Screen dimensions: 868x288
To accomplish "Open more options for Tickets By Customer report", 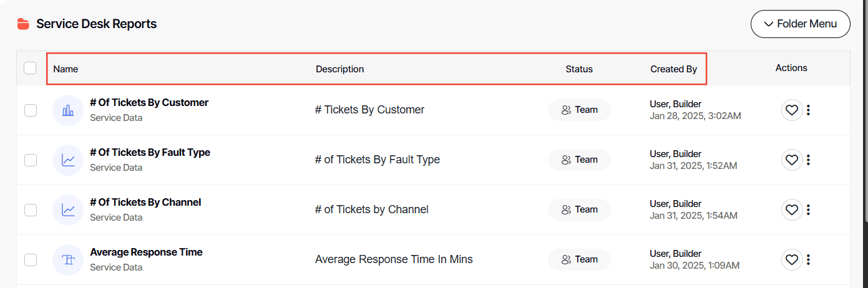I will (x=808, y=110).
